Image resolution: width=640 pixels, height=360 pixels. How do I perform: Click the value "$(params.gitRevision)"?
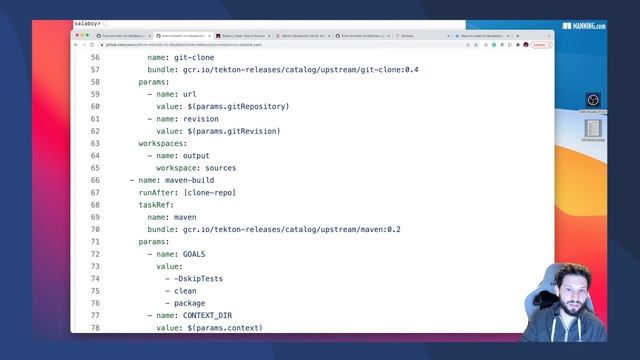click(234, 131)
